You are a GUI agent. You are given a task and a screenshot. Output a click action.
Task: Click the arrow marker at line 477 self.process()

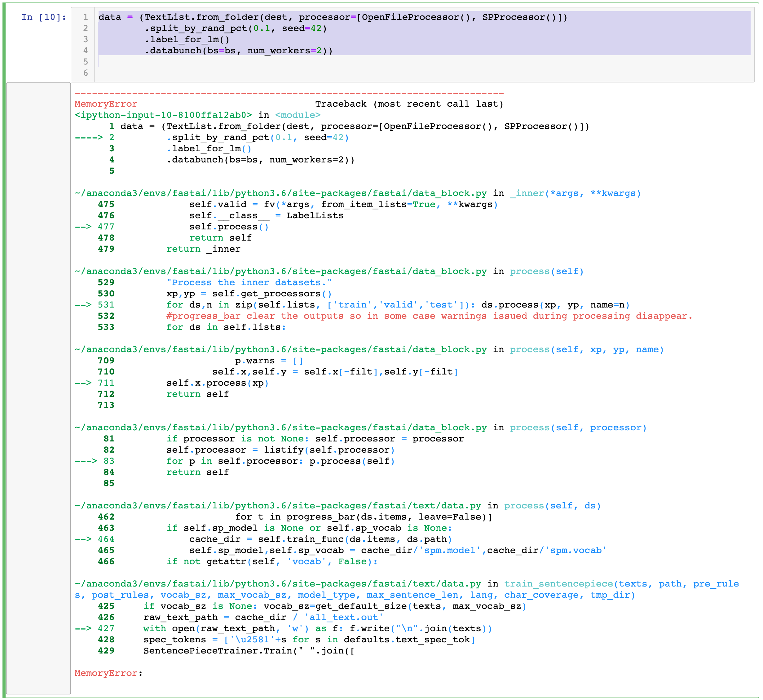pos(83,227)
